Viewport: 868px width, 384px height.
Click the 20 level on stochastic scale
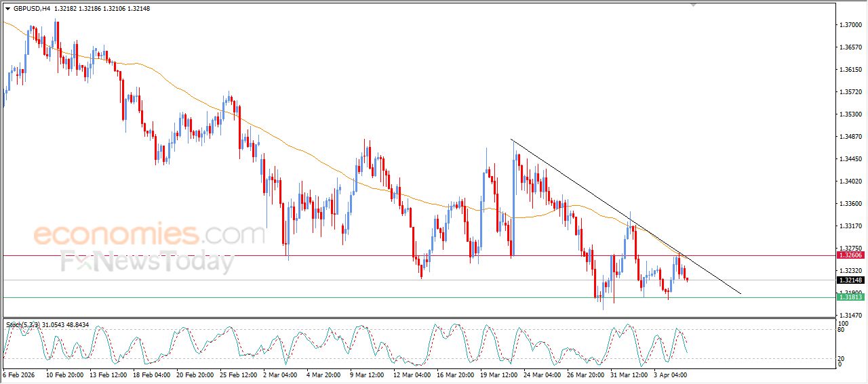840,358
